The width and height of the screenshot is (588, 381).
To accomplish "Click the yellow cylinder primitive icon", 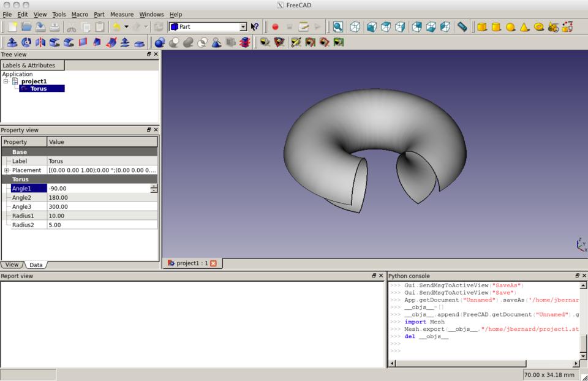I will tap(496, 27).
